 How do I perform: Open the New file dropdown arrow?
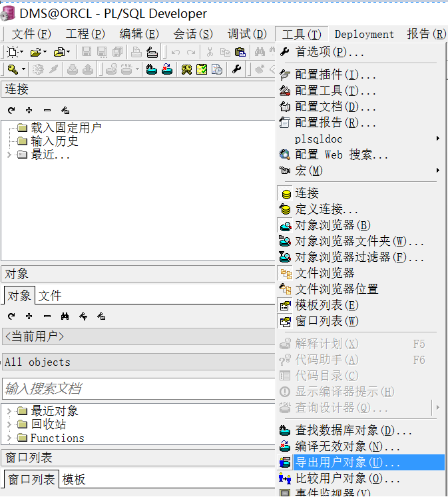click(x=21, y=52)
